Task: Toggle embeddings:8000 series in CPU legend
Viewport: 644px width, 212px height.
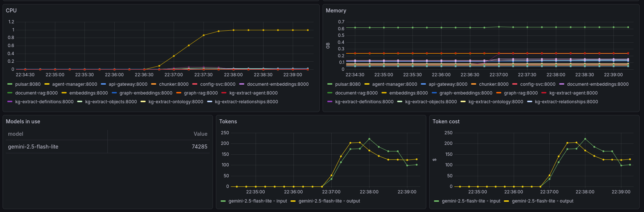Action: click(88, 93)
